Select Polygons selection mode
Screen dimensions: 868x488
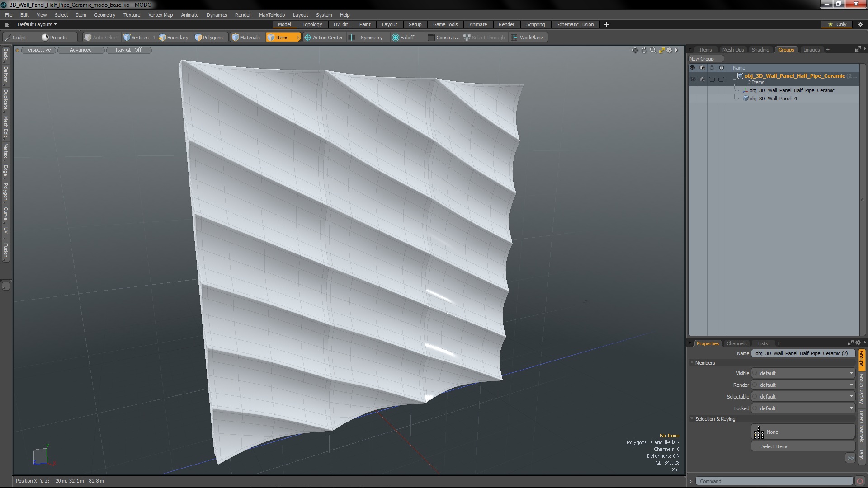(x=209, y=38)
